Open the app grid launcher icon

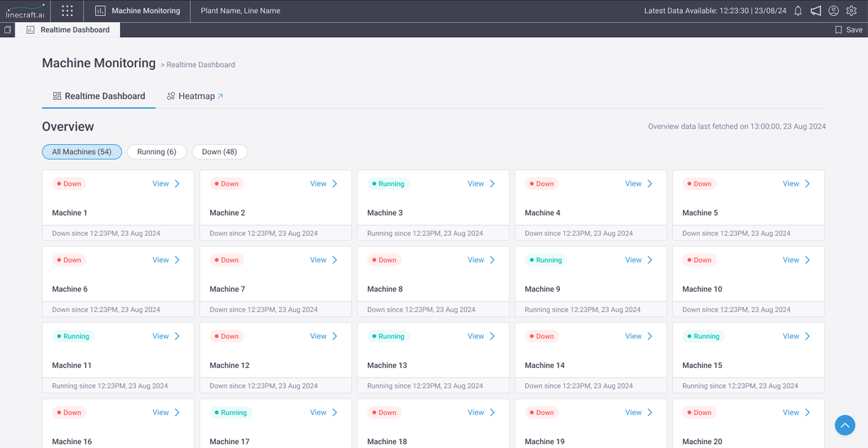click(67, 11)
